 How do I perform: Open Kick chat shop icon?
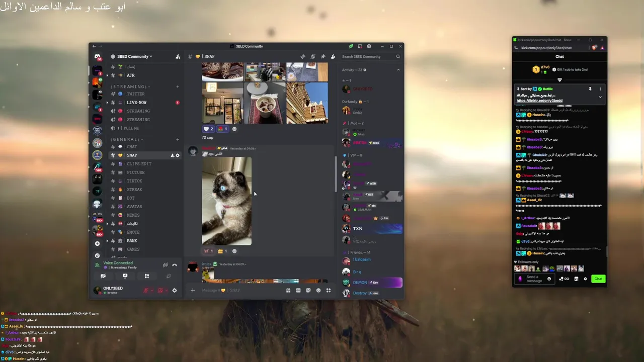coord(576,279)
